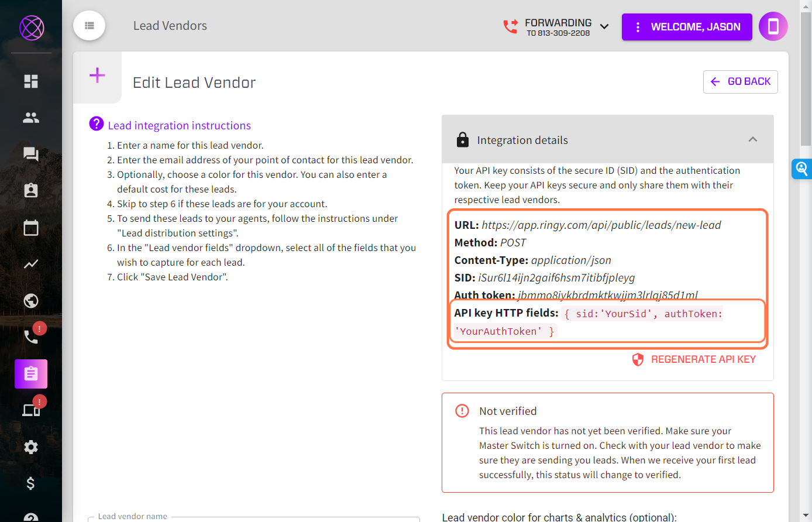This screenshot has width=812, height=522.
Task: Click the purple mobile phone icon
Action: [773, 26]
